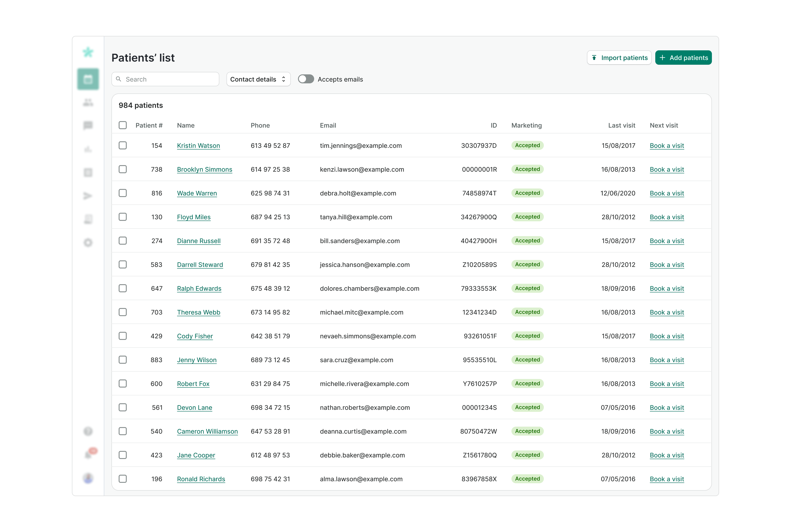
Task: Open the patients people icon in sidebar
Action: tap(88, 102)
